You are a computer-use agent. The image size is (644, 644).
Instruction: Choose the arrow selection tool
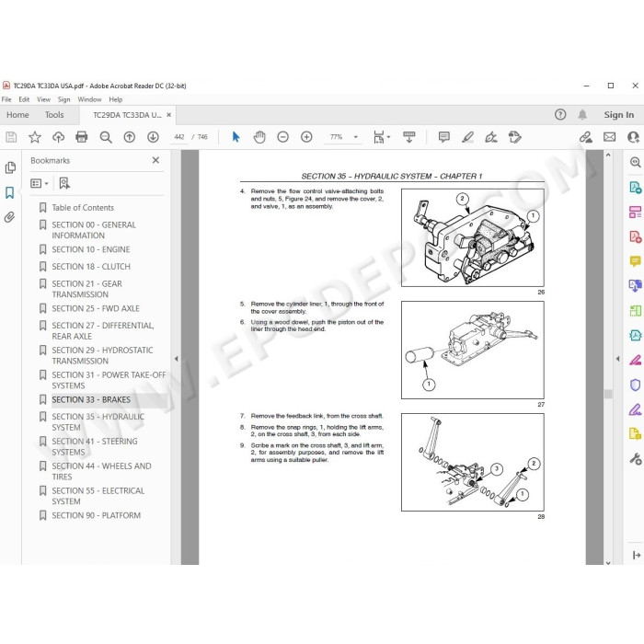point(236,137)
